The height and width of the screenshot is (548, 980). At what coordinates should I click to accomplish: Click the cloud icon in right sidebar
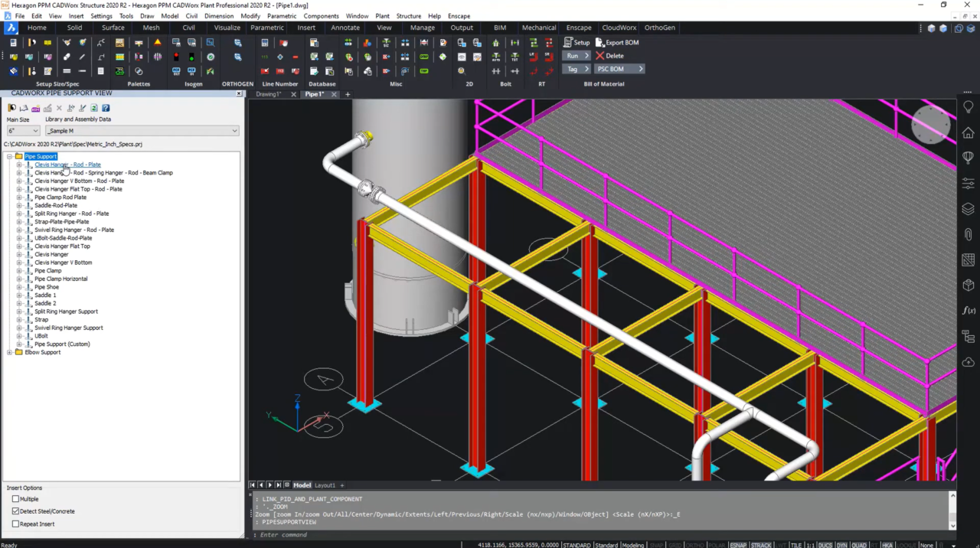(969, 361)
